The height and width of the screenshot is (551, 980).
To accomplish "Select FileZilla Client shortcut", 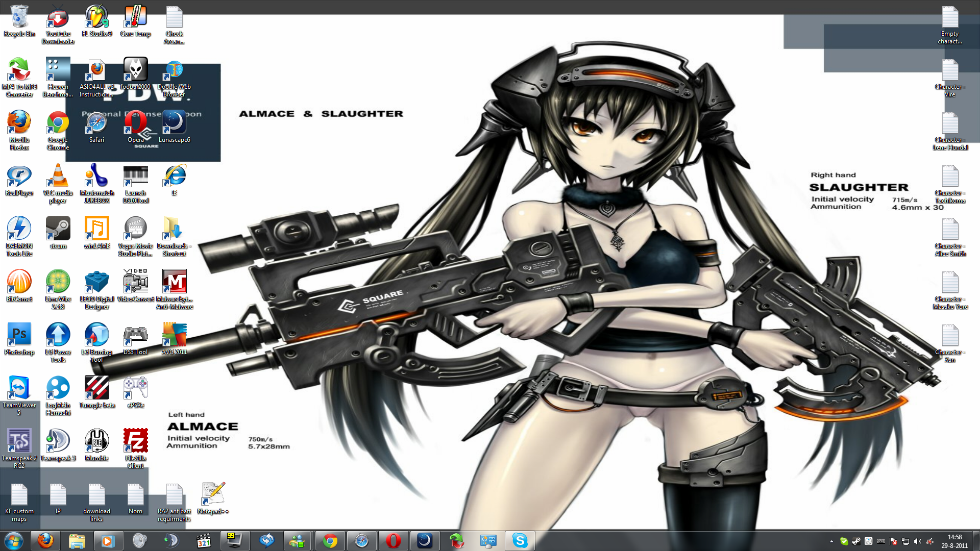I will (x=136, y=449).
